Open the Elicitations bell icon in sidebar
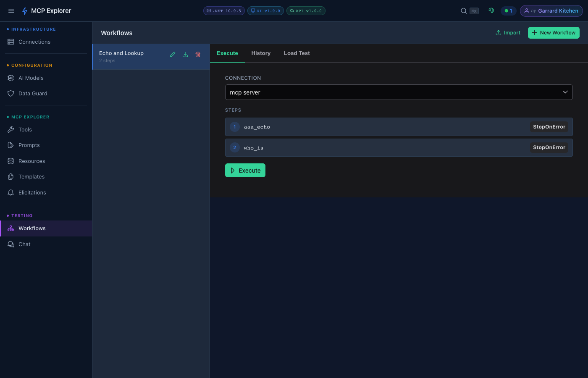The width and height of the screenshot is (588, 378). coord(10,192)
